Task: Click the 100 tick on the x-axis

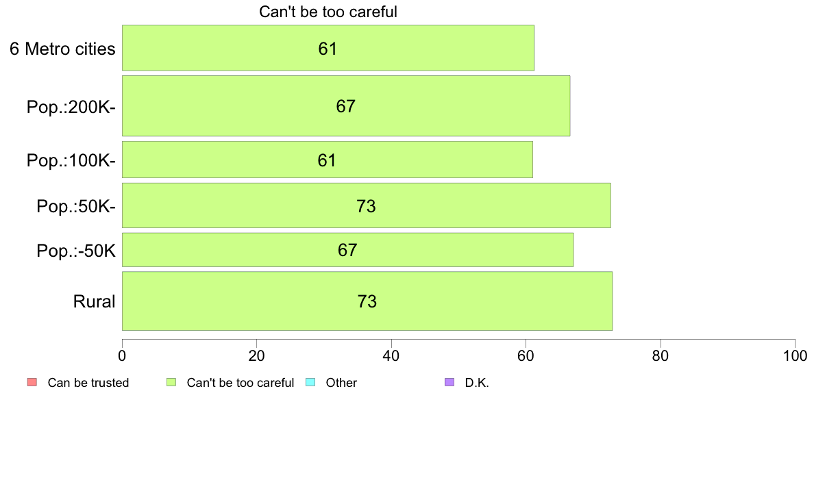Action: click(795, 355)
